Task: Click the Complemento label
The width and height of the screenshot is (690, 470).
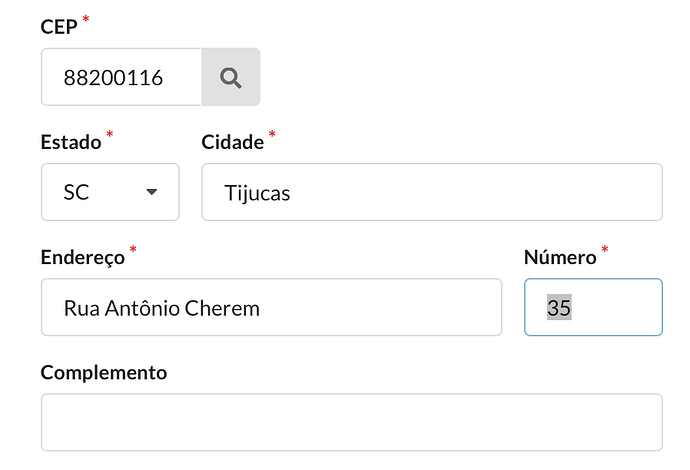Action: (x=104, y=373)
